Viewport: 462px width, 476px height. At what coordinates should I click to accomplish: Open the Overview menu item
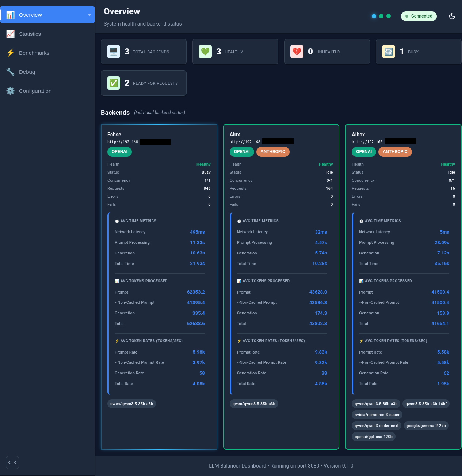pos(47,15)
